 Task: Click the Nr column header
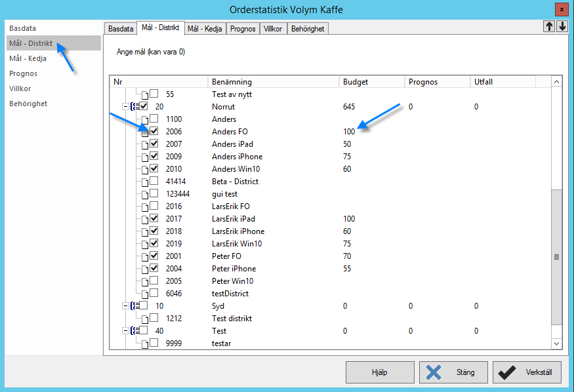coord(159,82)
